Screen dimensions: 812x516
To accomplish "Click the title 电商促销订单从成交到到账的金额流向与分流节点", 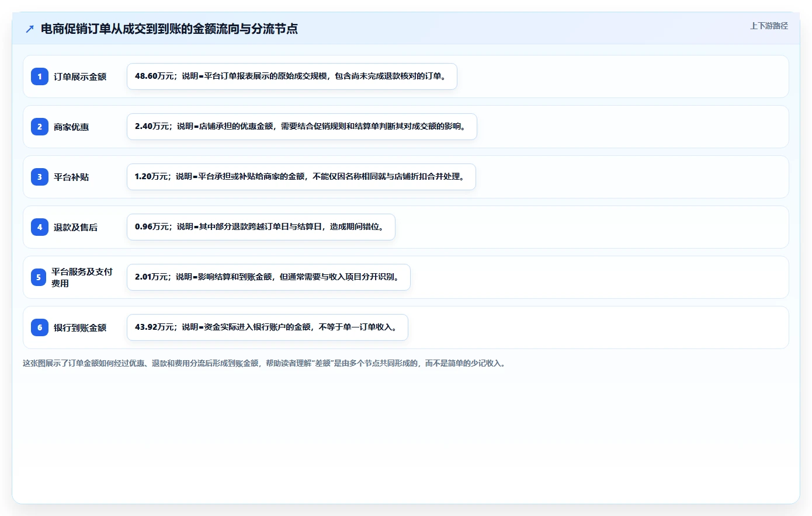I will click(169, 29).
